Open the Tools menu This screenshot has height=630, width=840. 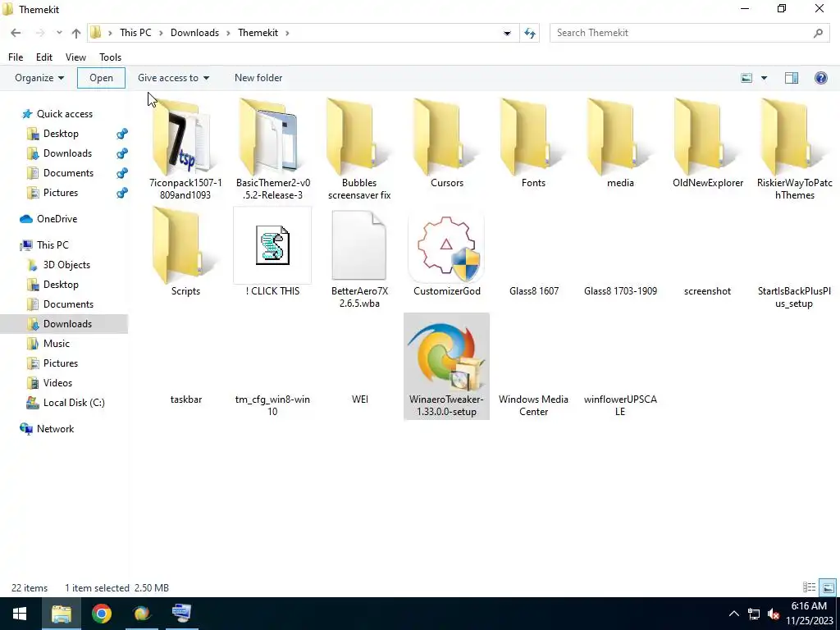coord(111,57)
